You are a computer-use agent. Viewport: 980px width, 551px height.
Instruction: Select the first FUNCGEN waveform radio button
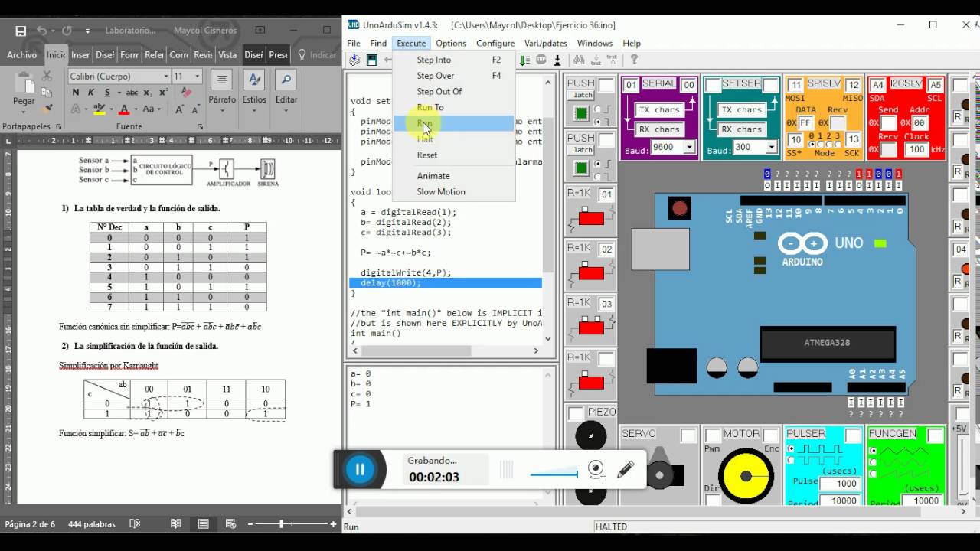click(x=874, y=451)
